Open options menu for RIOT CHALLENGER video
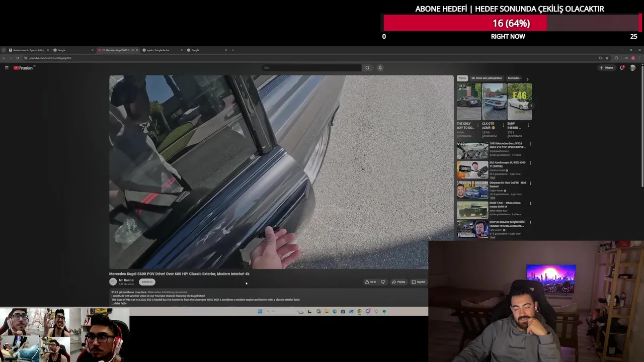Screen dimensions: 644x362 point(530,223)
